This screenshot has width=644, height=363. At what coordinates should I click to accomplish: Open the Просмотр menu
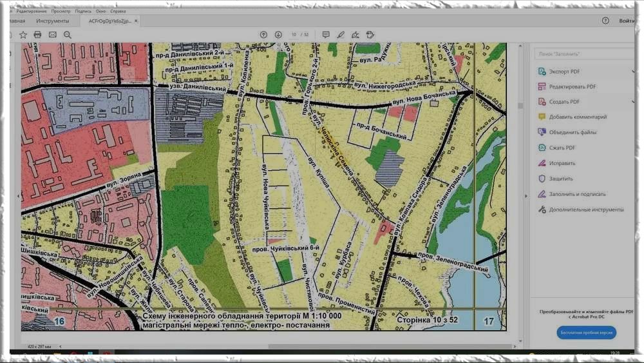(61, 11)
